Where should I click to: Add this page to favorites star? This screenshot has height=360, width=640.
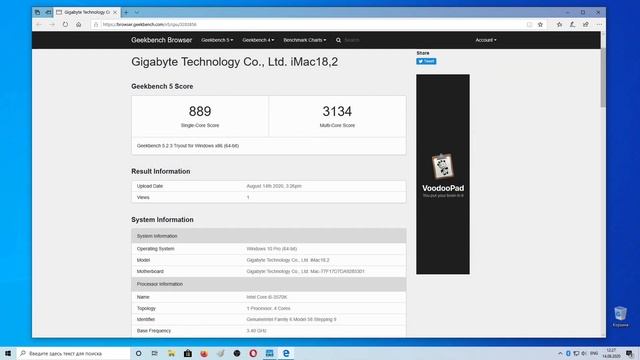point(540,24)
